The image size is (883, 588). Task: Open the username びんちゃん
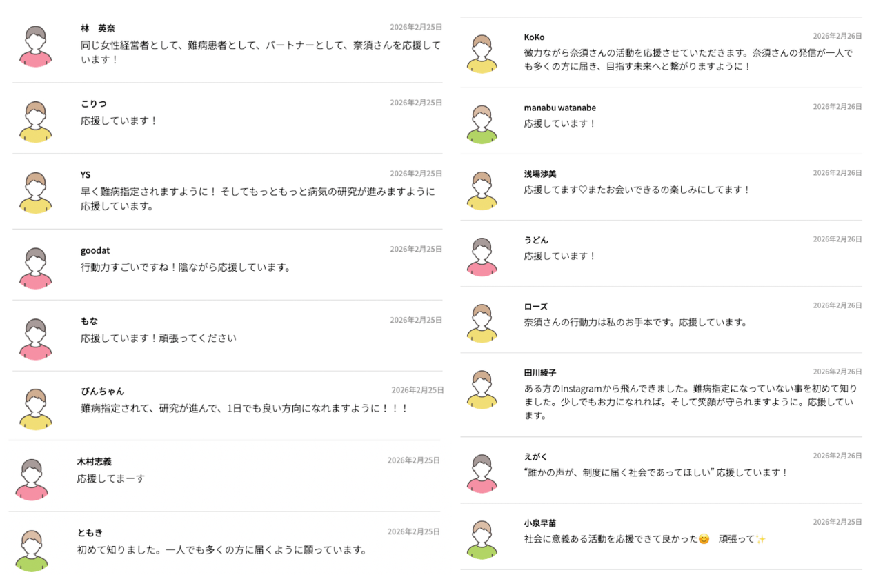point(102,392)
